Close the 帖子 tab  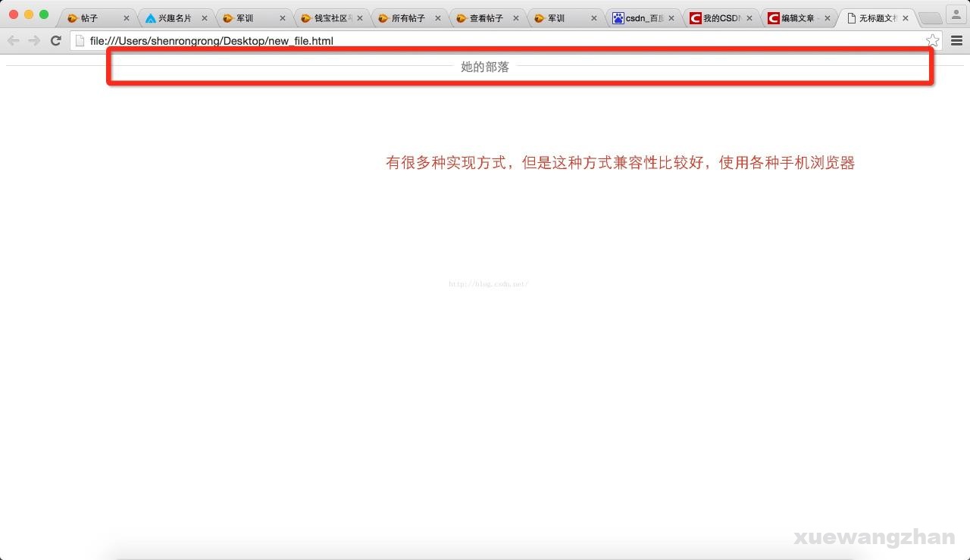[x=127, y=18]
